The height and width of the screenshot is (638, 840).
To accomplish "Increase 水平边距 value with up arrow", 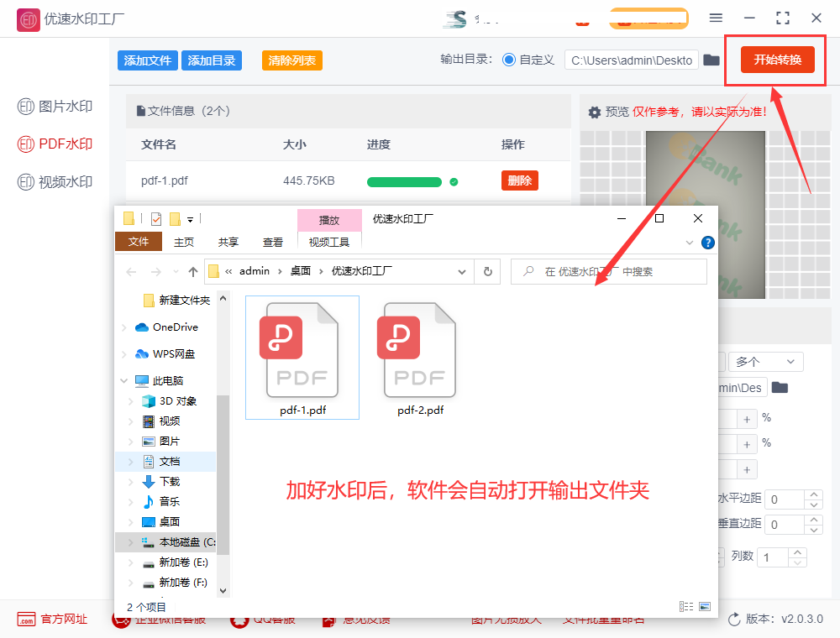I will point(814,494).
